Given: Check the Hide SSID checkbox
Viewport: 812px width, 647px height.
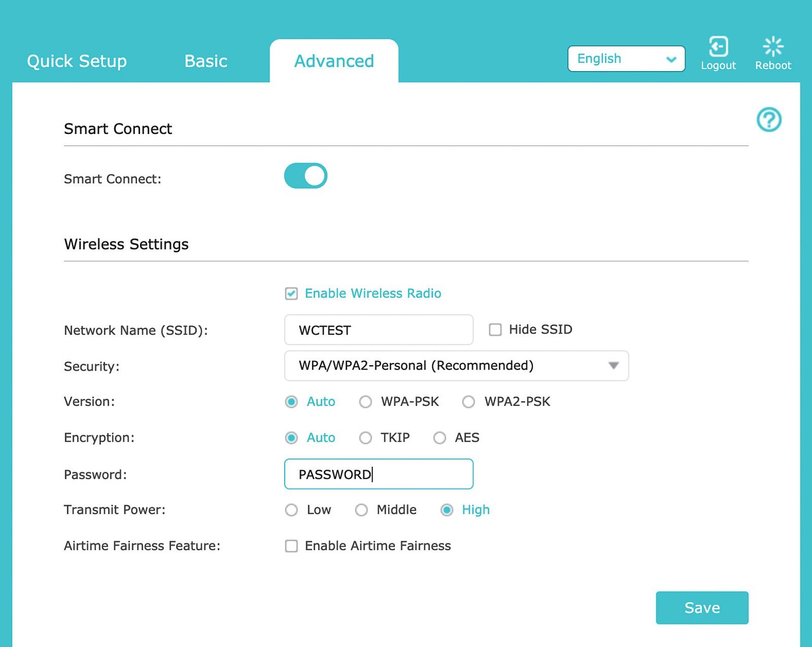Looking at the screenshot, I should click(x=495, y=330).
